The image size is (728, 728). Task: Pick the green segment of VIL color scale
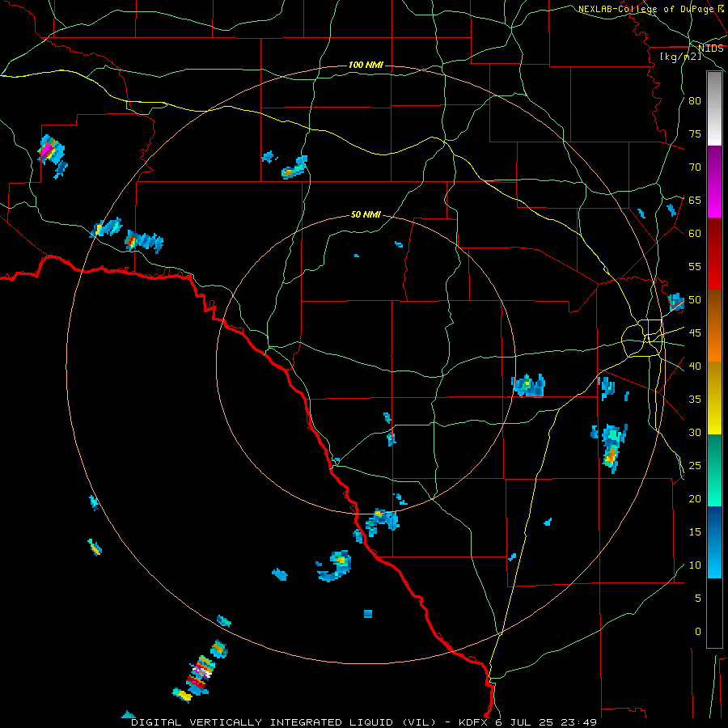click(714, 470)
